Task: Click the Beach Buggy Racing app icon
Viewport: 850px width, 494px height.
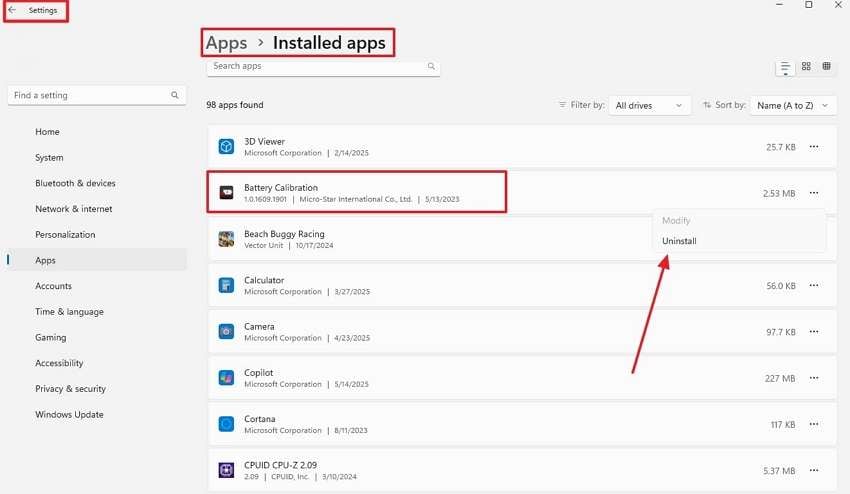Action: (x=226, y=239)
